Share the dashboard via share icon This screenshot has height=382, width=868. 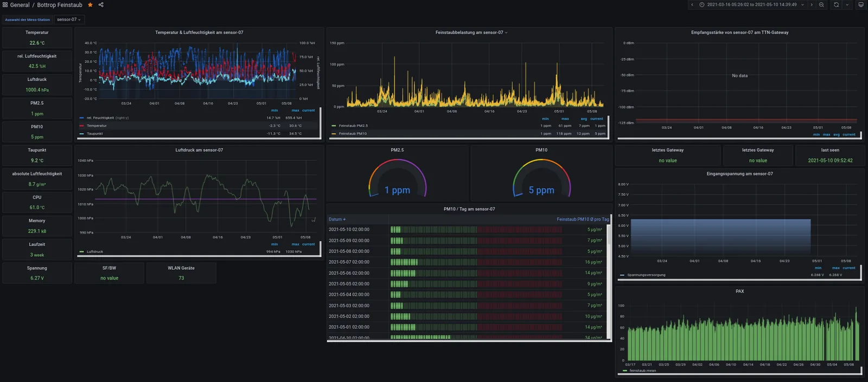101,5
